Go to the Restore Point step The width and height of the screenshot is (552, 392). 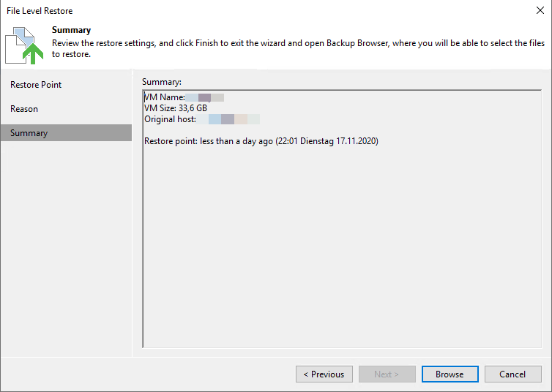pyautogui.click(x=36, y=85)
